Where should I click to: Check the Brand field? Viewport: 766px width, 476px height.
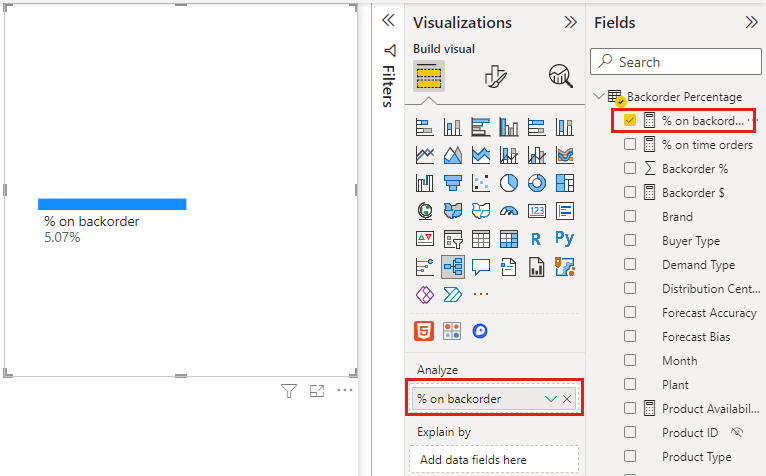[x=630, y=216]
